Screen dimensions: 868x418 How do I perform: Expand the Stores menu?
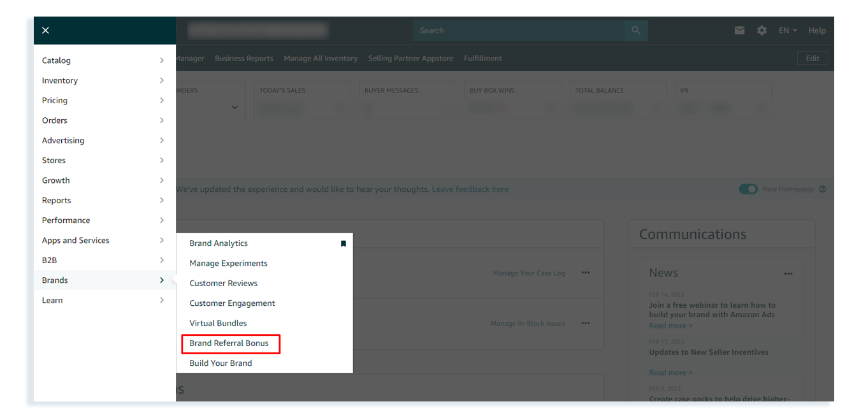tap(105, 161)
